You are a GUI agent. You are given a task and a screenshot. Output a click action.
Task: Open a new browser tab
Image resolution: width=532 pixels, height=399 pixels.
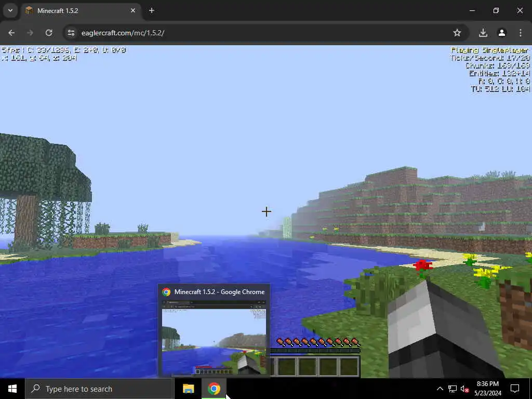[152, 10]
